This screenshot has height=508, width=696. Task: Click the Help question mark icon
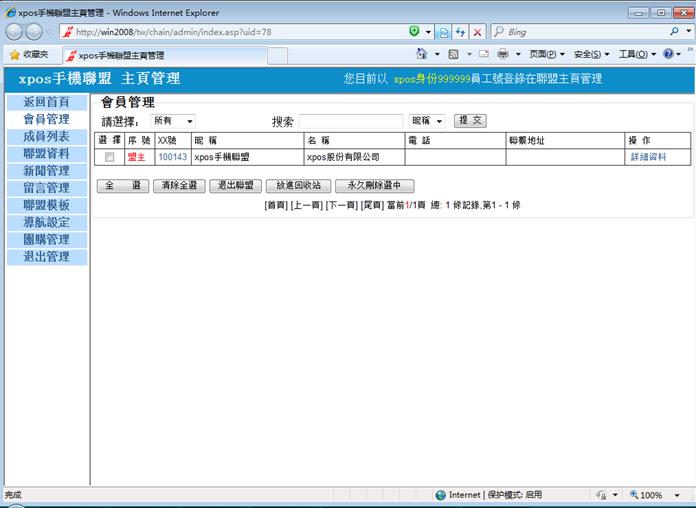click(667, 54)
